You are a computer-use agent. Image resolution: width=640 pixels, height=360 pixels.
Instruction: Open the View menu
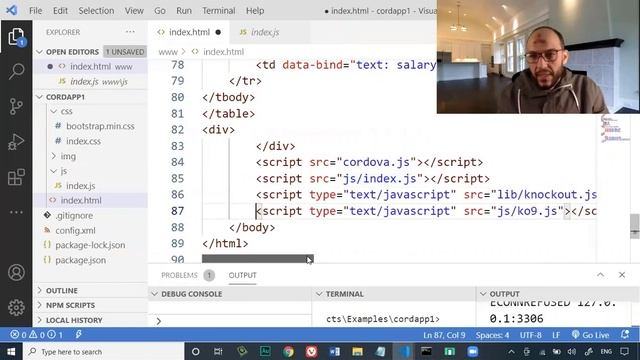pyautogui.click(x=134, y=11)
